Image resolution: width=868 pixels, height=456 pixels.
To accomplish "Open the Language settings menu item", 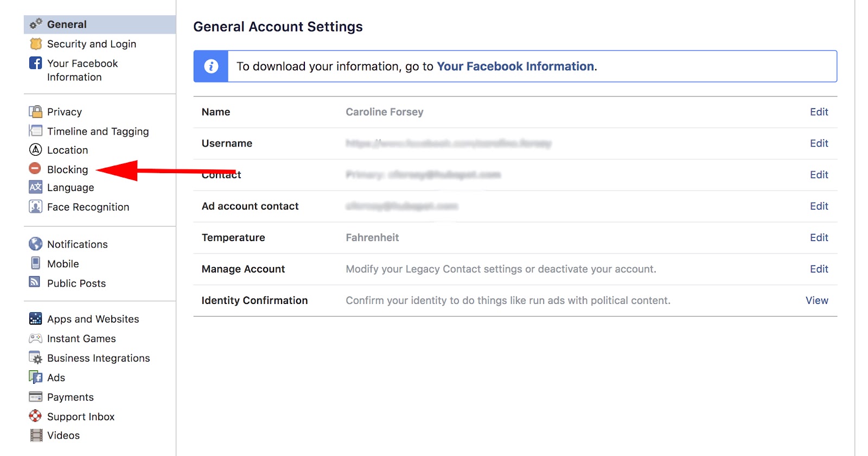I will (x=71, y=187).
